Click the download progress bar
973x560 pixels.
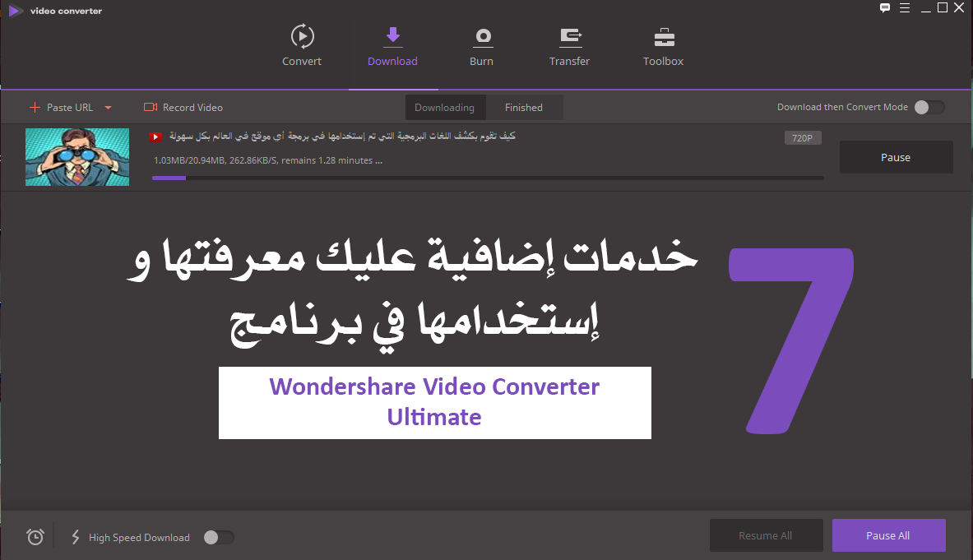coord(488,178)
